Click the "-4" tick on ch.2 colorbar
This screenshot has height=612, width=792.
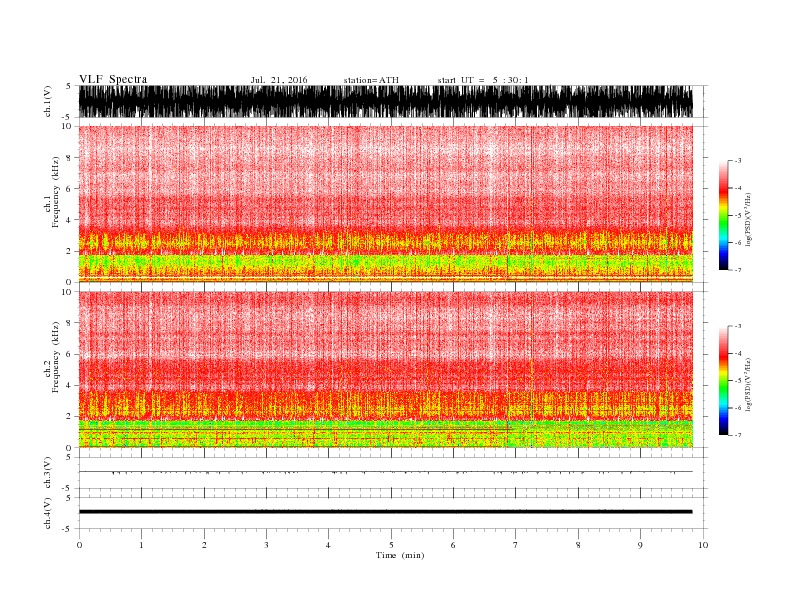(x=738, y=353)
